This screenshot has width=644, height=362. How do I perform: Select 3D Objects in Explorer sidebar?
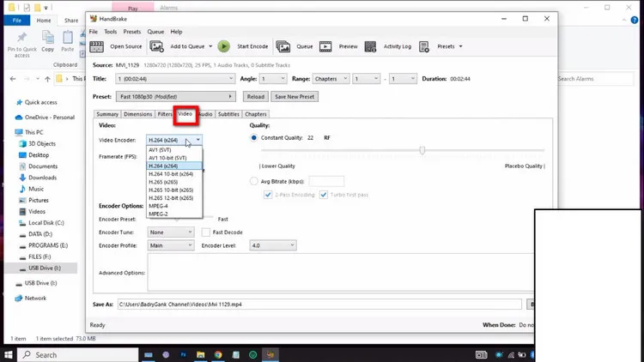tap(42, 143)
